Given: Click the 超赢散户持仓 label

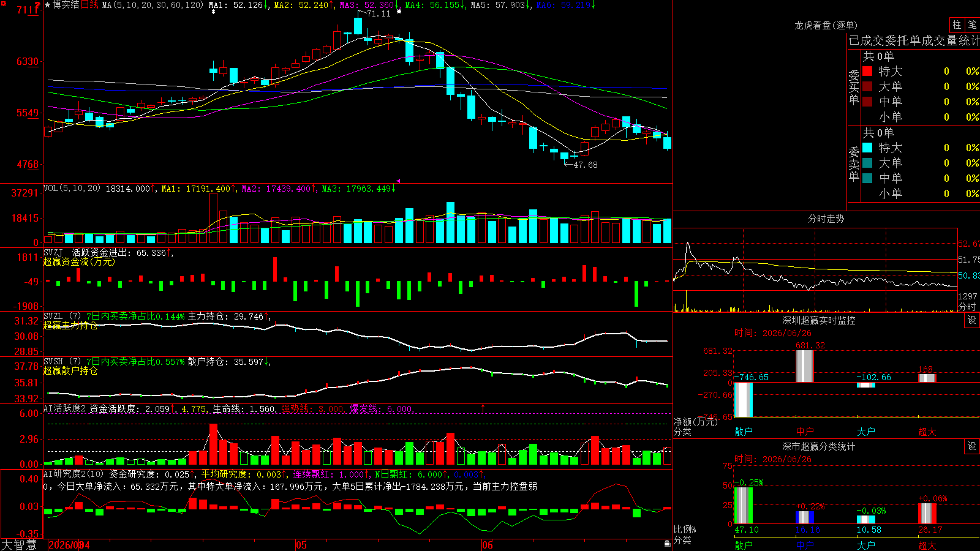Looking at the screenshot, I should [70, 371].
